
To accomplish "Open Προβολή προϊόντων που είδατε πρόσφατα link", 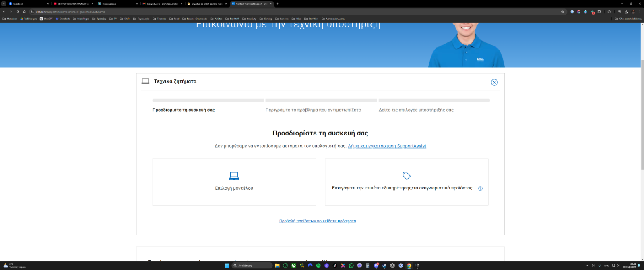I will 318,221.
